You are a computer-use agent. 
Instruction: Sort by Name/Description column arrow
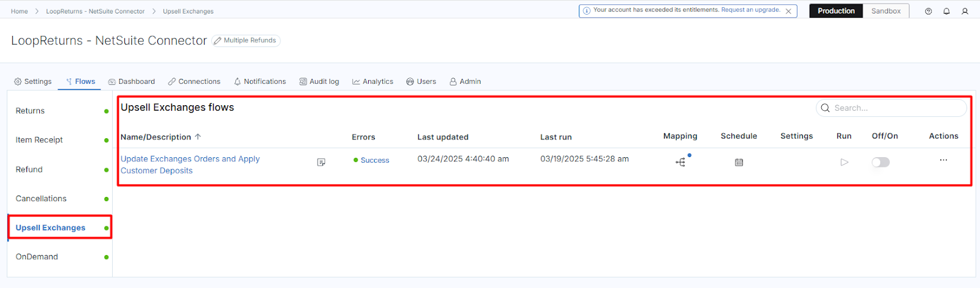pyautogui.click(x=198, y=137)
